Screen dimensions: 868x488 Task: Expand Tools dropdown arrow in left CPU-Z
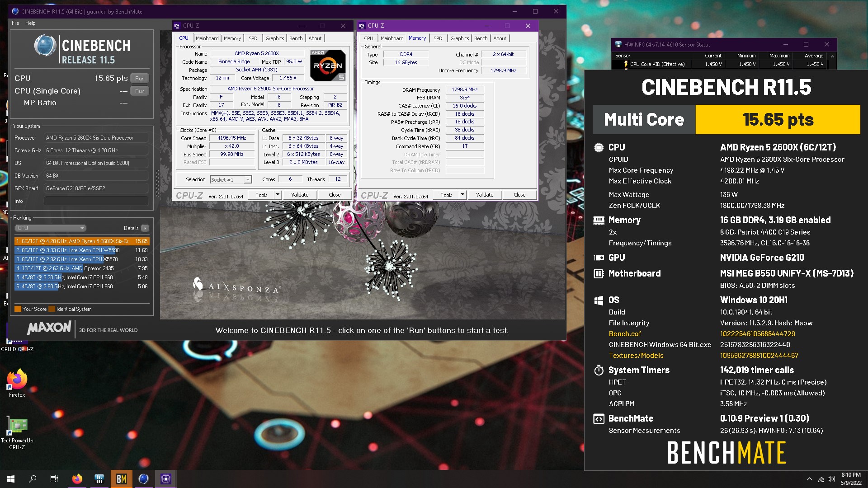click(278, 195)
